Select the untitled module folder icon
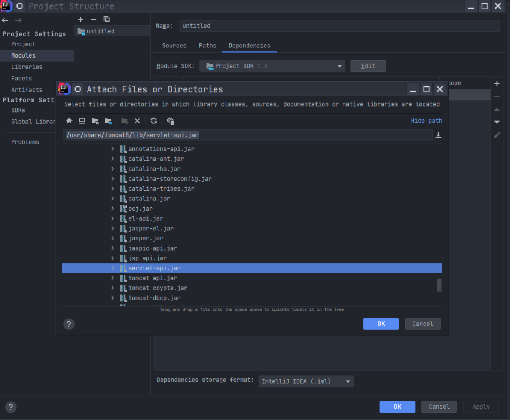 tap(81, 31)
